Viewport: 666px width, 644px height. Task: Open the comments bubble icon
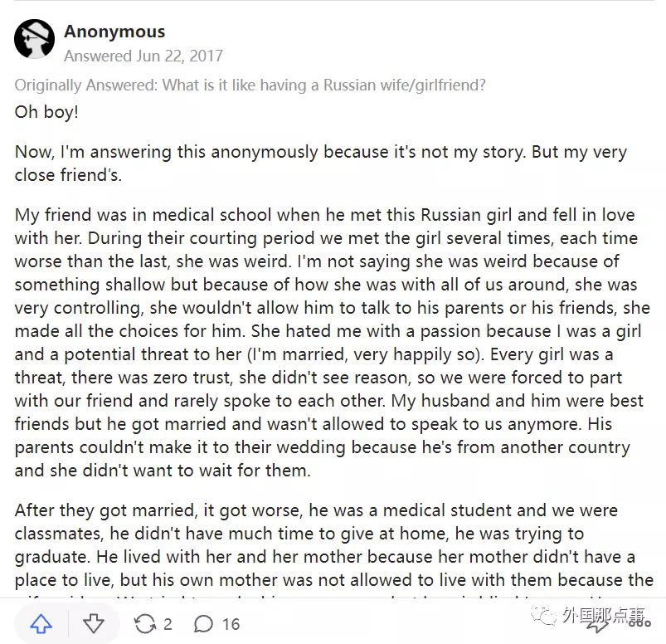tap(204, 623)
